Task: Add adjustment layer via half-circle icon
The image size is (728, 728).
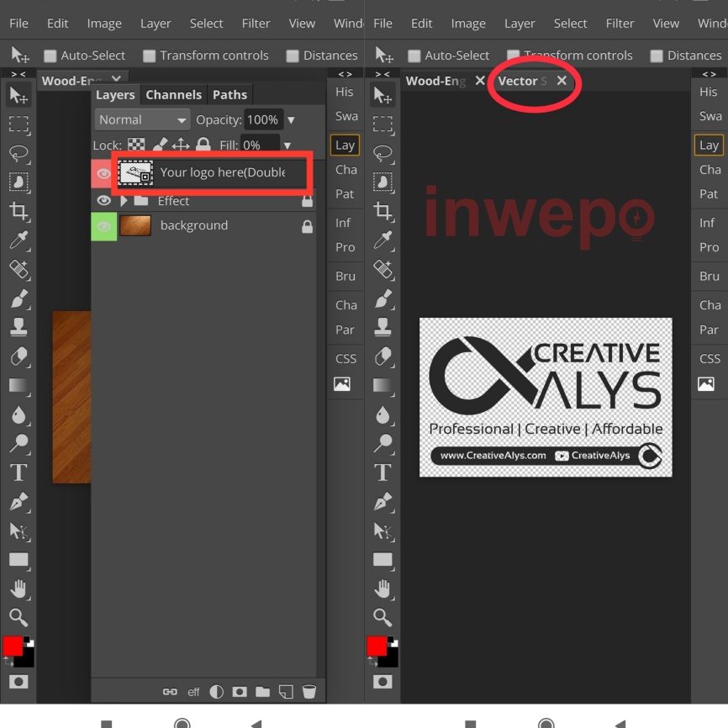Action: (x=216, y=692)
